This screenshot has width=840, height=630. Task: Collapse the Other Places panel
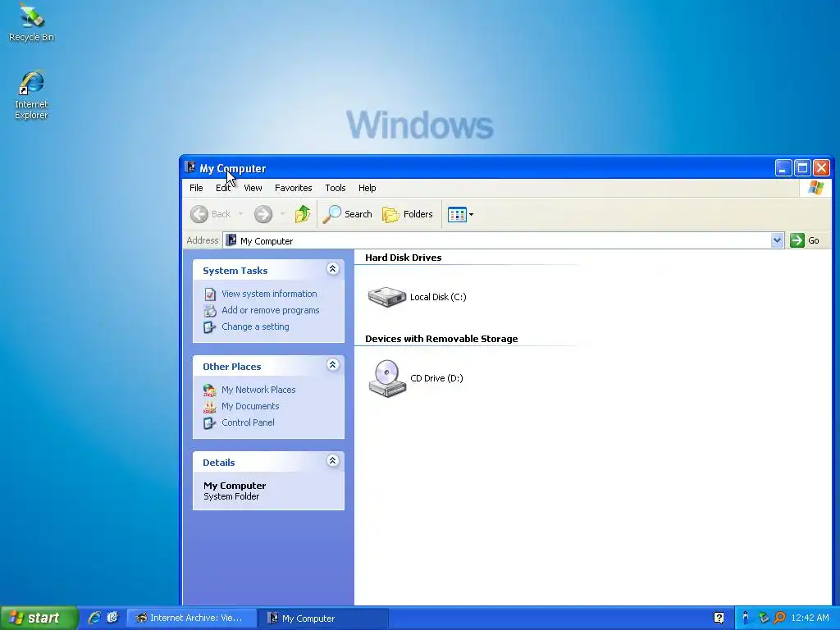point(332,365)
